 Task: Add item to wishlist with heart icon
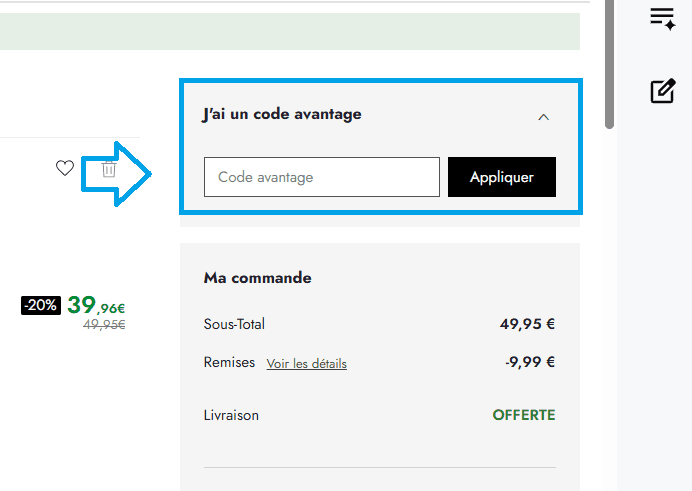point(65,168)
